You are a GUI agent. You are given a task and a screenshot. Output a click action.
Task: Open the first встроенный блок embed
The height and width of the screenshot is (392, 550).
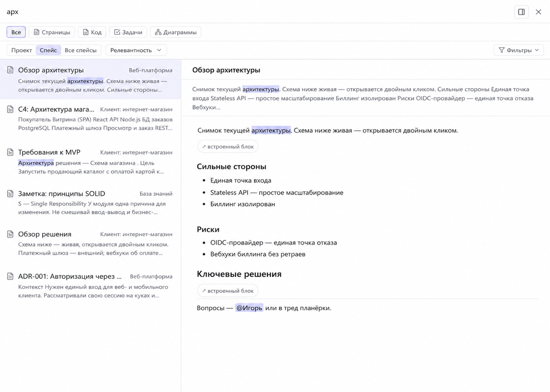[228, 147]
